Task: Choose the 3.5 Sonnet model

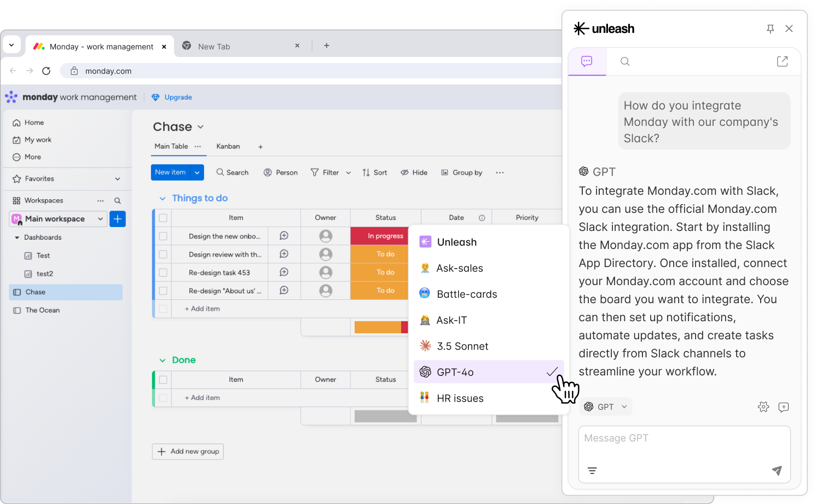Action: [488, 346]
